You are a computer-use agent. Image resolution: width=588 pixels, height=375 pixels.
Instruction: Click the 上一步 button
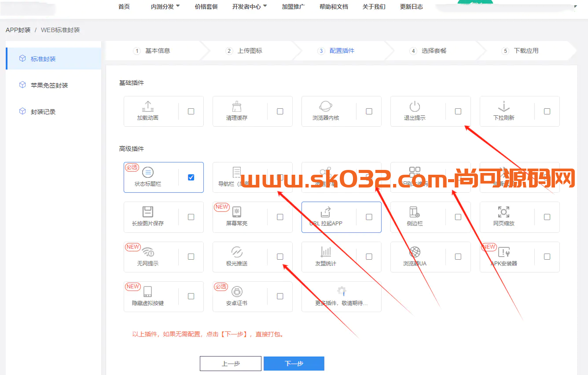pos(231,364)
